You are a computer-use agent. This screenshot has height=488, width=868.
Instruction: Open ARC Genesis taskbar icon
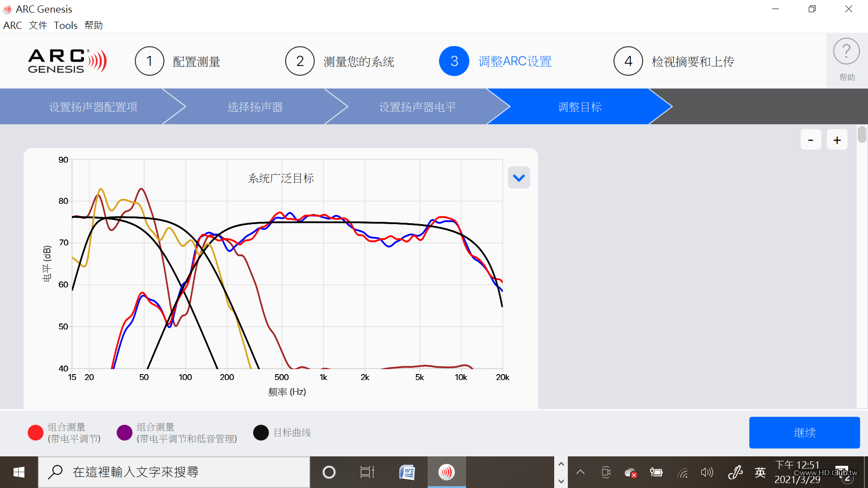(446, 472)
